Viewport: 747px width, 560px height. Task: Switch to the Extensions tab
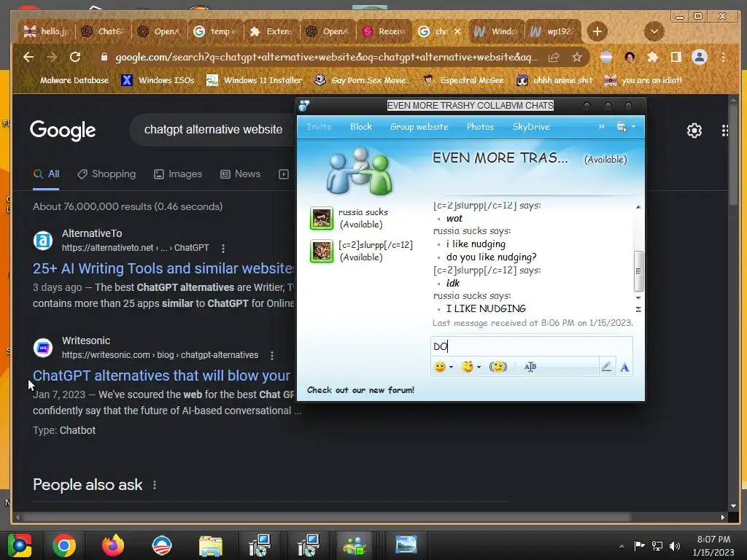point(271,31)
